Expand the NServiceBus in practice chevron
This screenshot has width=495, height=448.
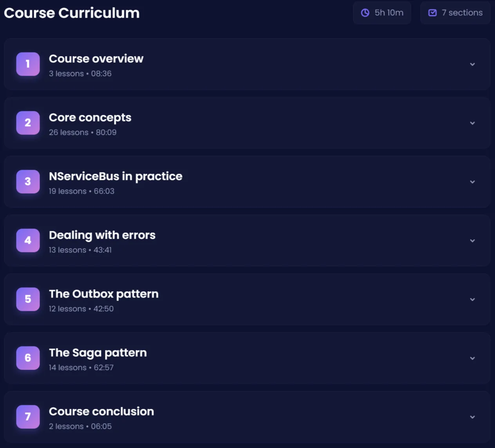click(472, 182)
